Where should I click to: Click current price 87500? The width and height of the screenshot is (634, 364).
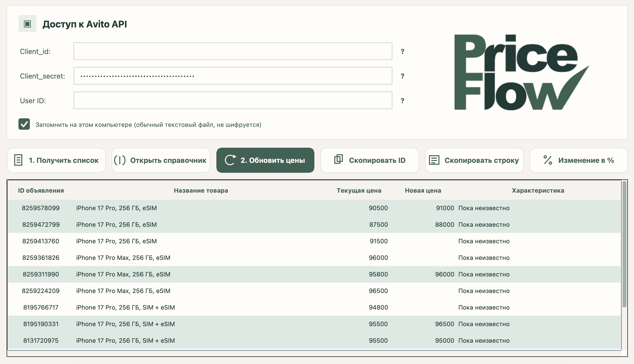pyautogui.click(x=379, y=225)
